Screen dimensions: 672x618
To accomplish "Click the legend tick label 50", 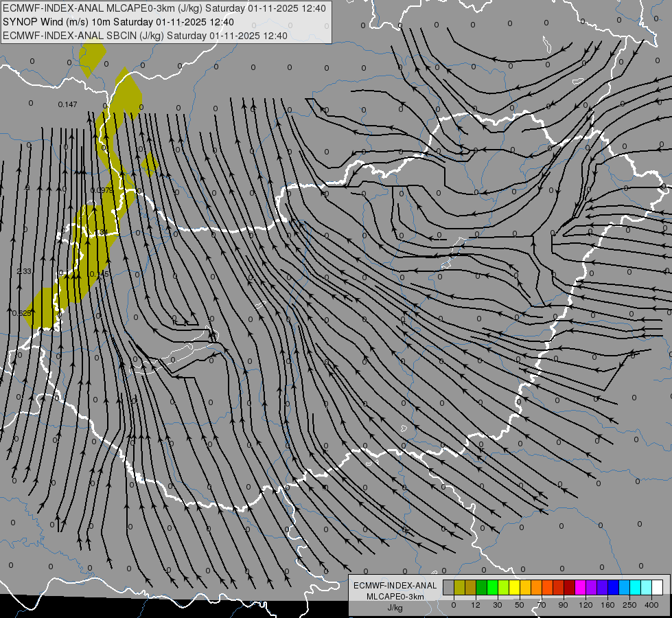I will pyautogui.click(x=520, y=605).
